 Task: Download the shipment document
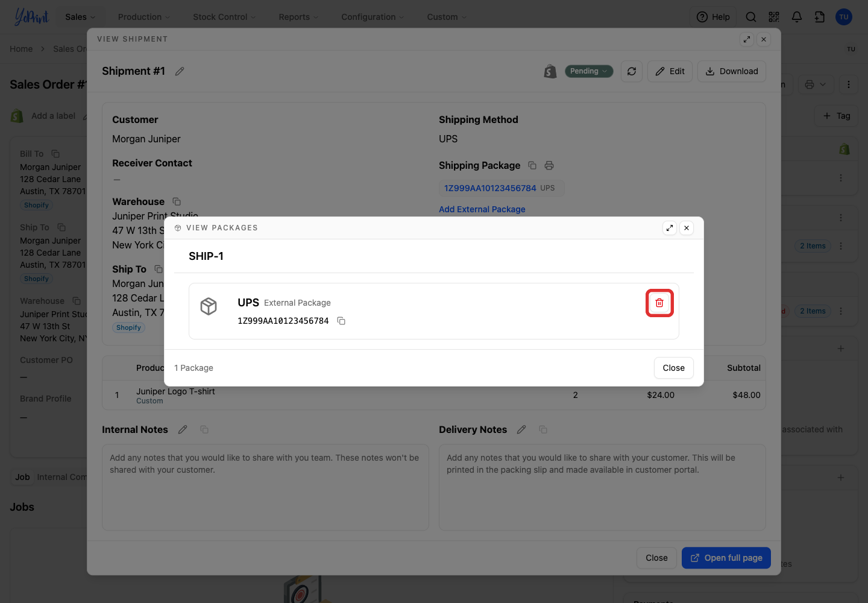click(732, 71)
